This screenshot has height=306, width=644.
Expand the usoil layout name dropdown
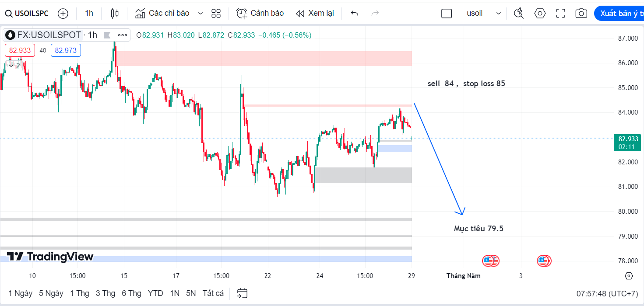[x=499, y=14]
